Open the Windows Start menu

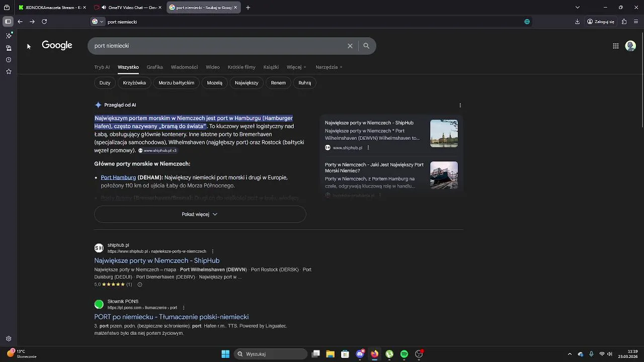(225, 354)
